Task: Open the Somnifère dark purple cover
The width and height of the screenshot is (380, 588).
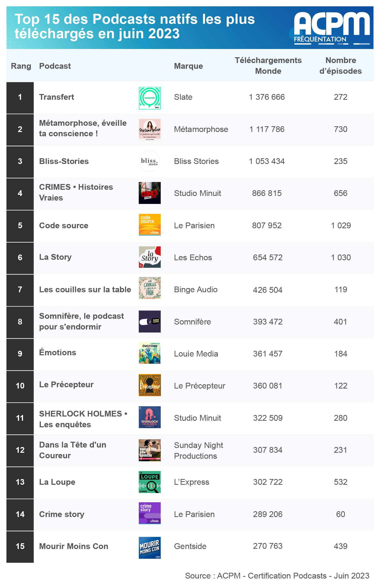Action: coord(150,321)
